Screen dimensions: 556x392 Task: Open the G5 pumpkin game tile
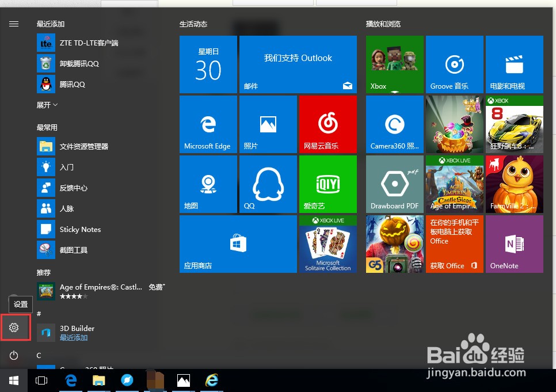pyautogui.click(x=395, y=244)
